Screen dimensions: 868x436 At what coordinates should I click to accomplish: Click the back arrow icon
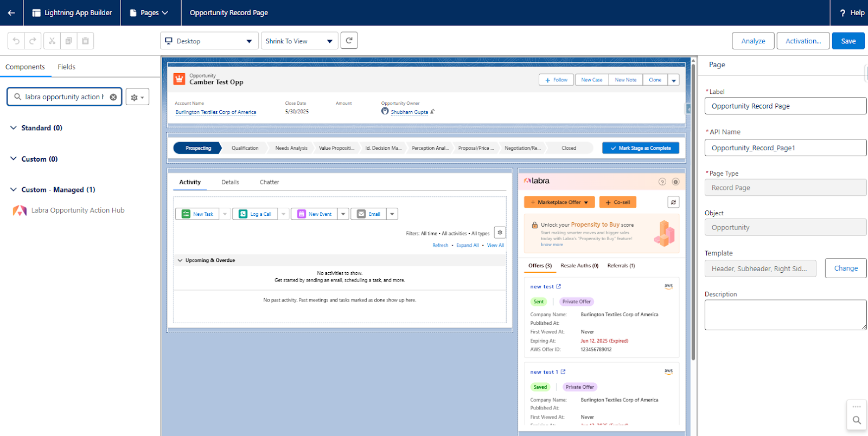point(11,12)
